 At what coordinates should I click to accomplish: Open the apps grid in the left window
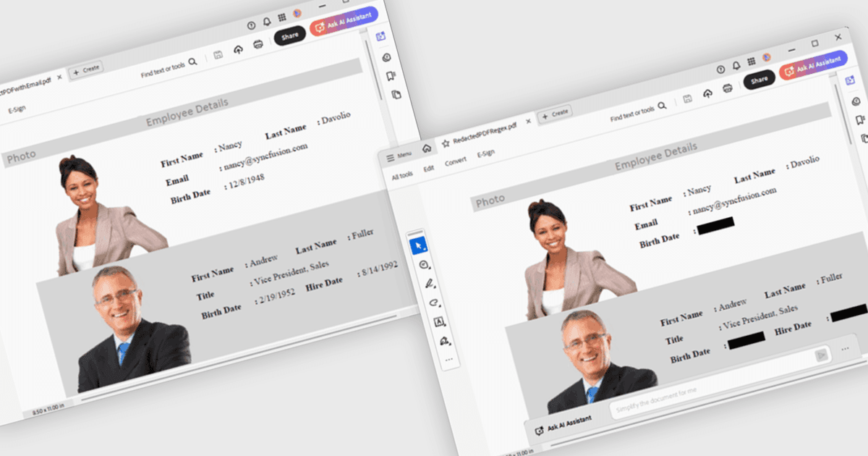pos(282,17)
